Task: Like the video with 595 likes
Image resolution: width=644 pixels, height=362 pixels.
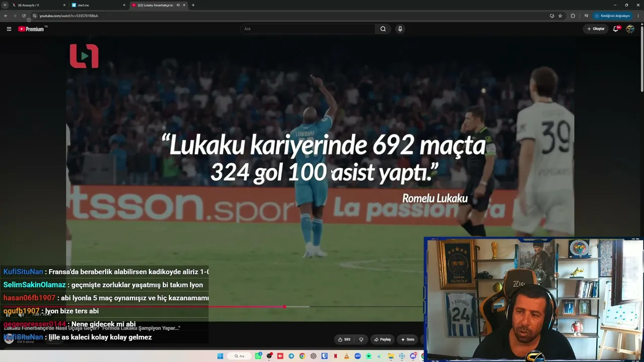Action: (344, 339)
